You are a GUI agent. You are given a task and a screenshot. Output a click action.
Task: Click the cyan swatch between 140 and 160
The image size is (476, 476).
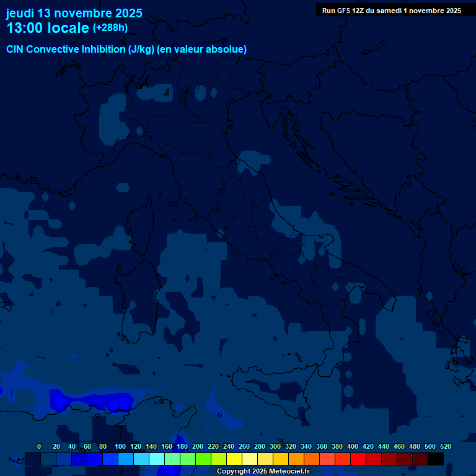pyautogui.click(x=157, y=459)
